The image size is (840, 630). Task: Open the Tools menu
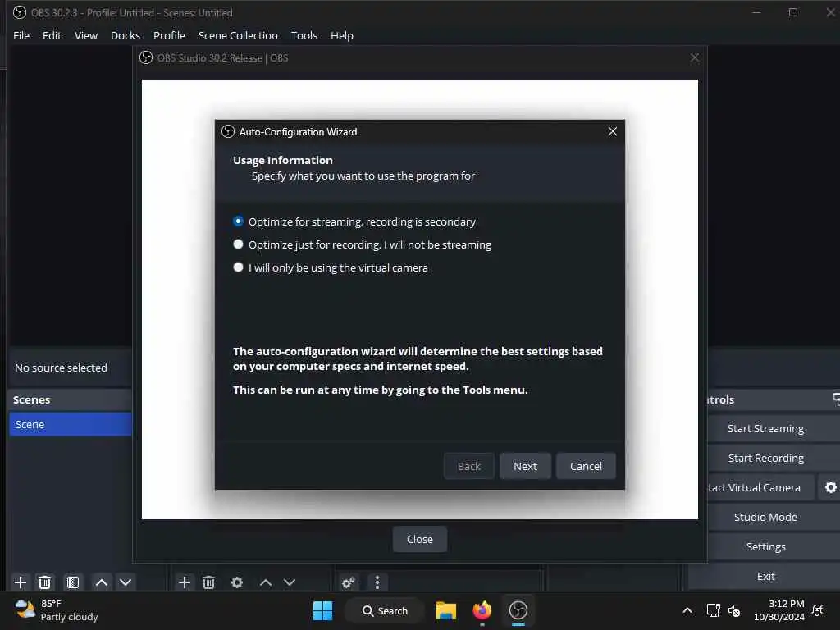[304, 35]
